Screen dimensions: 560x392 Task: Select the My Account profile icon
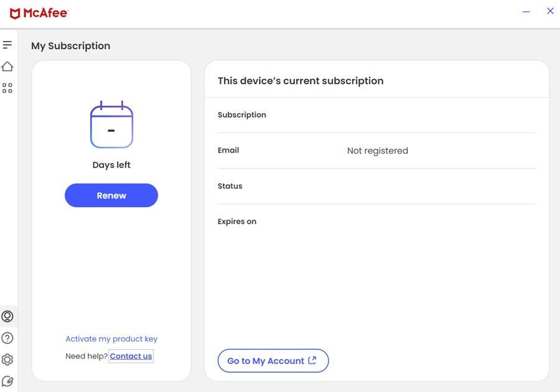(x=7, y=316)
